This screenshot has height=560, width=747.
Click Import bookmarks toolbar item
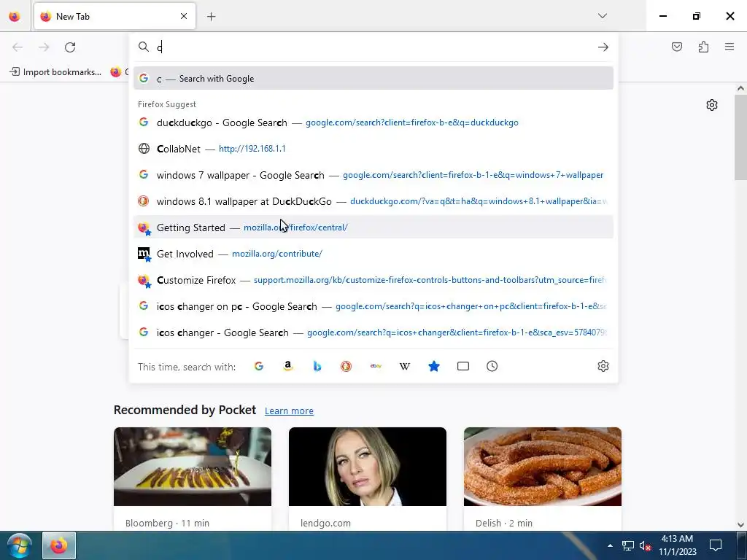[x=55, y=72]
